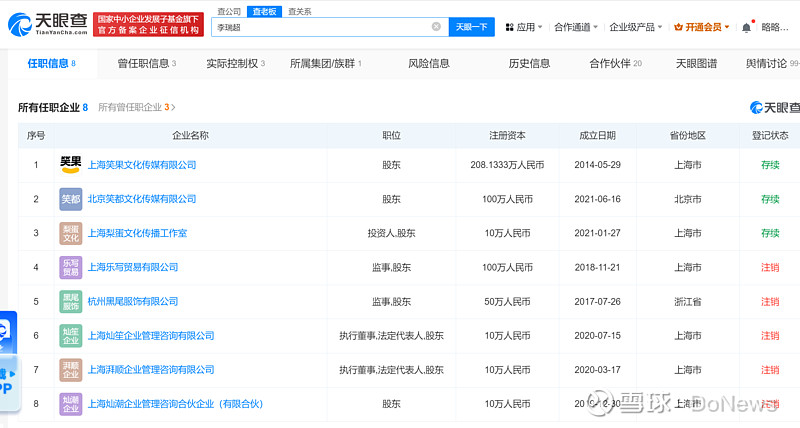Screen dimensions: 800x428
Task: Click the 登记状态 column header
Action: pyautogui.click(x=770, y=135)
